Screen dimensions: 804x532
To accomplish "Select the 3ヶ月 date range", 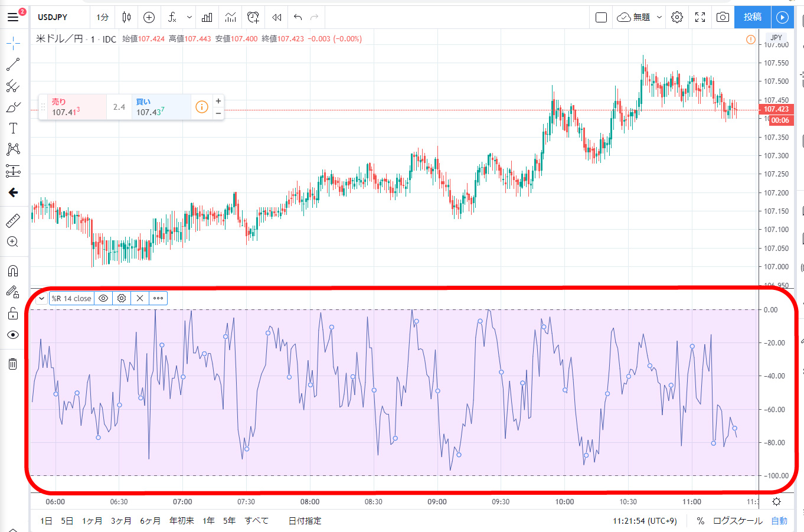I will click(121, 521).
